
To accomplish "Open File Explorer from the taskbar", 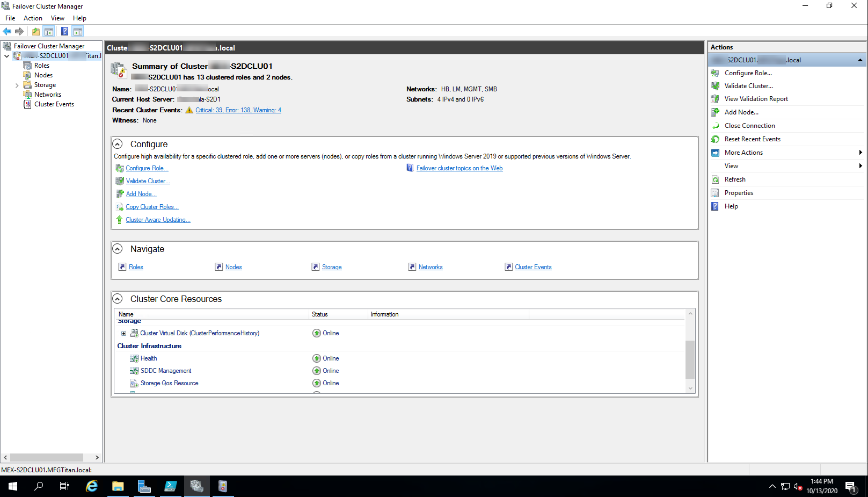I will click(x=118, y=486).
